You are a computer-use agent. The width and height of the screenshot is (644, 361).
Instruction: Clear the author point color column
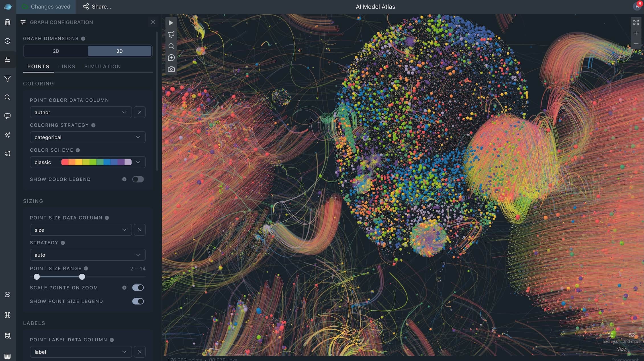pos(140,112)
